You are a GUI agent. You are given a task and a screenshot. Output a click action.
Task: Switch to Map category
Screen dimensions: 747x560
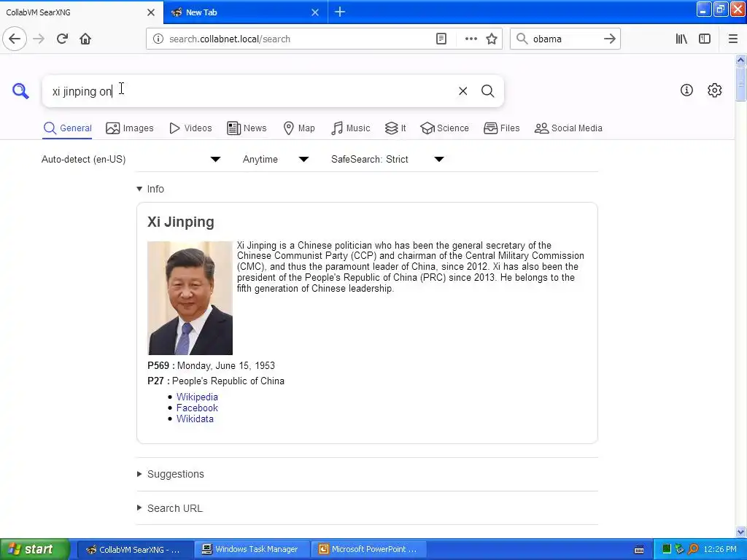(299, 128)
